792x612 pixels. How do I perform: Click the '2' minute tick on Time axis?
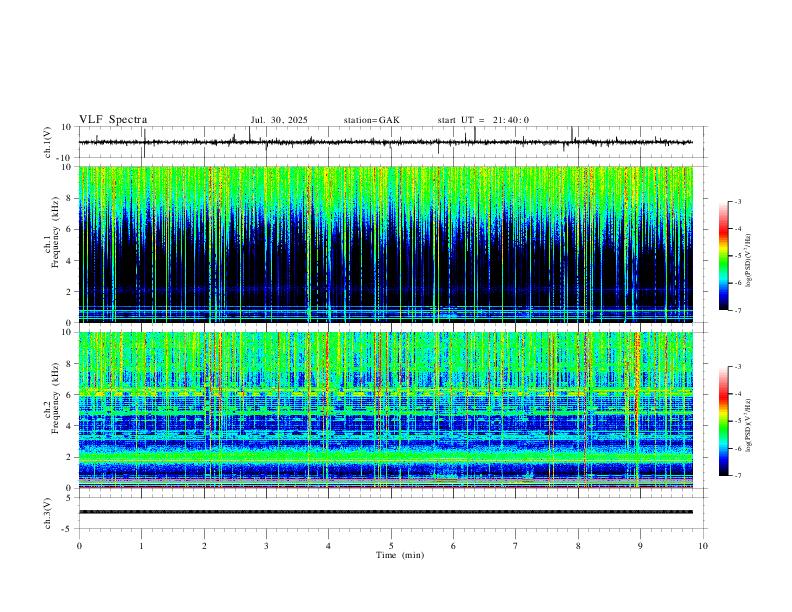click(x=204, y=546)
